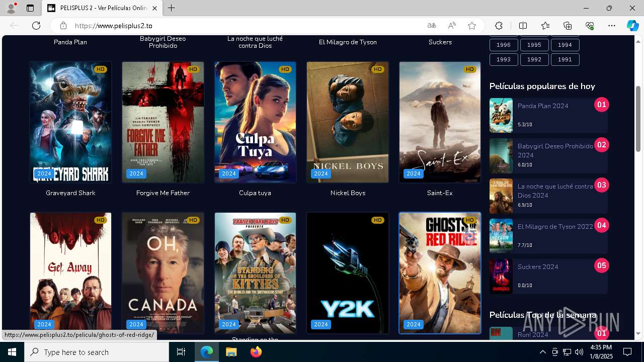Open Browser essentials heart icon
Viewport: 644px width, 362px height.
[x=590, y=26]
